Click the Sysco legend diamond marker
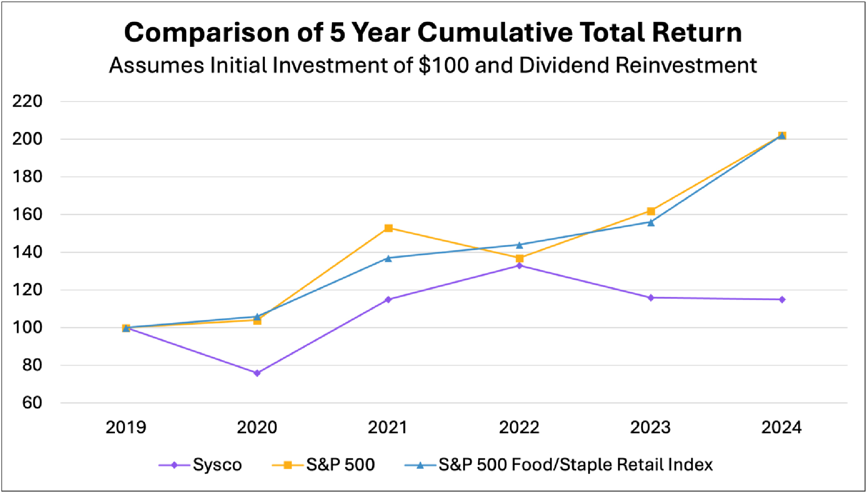 point(174,465)
